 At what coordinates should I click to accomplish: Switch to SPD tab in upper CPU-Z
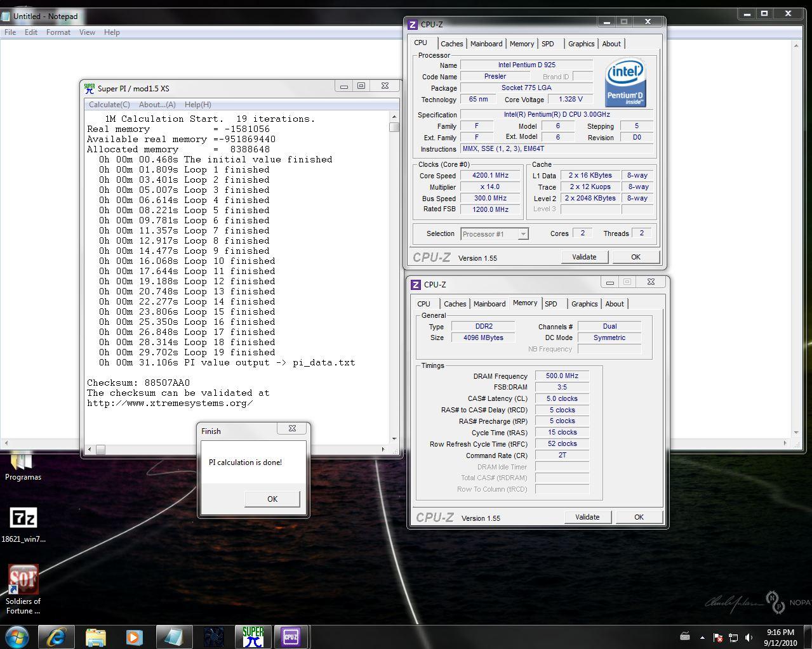coord(548,44)
